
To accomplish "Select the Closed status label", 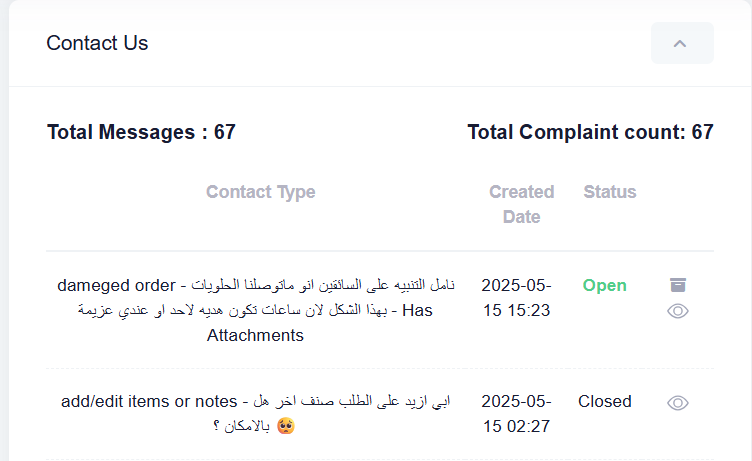I will 604,402.
